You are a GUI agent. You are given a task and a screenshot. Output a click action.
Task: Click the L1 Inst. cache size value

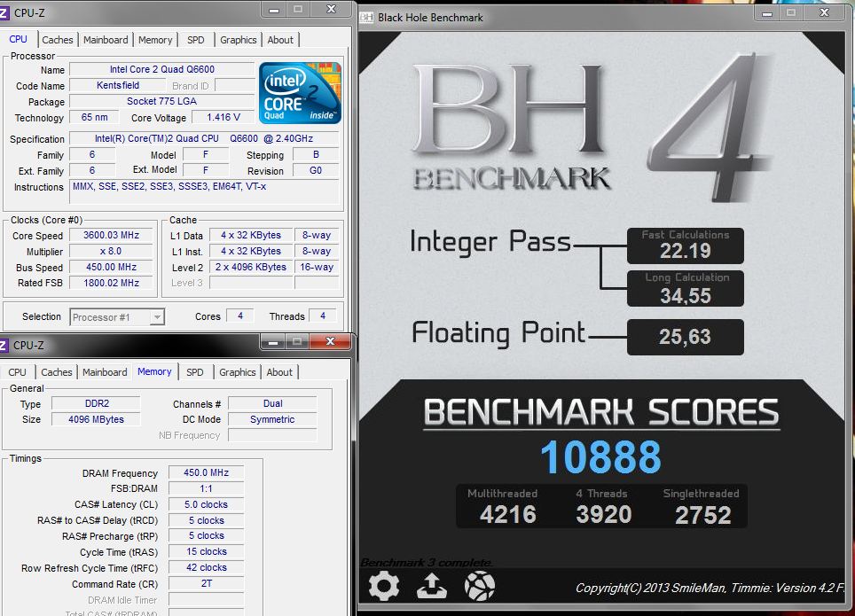251,252
